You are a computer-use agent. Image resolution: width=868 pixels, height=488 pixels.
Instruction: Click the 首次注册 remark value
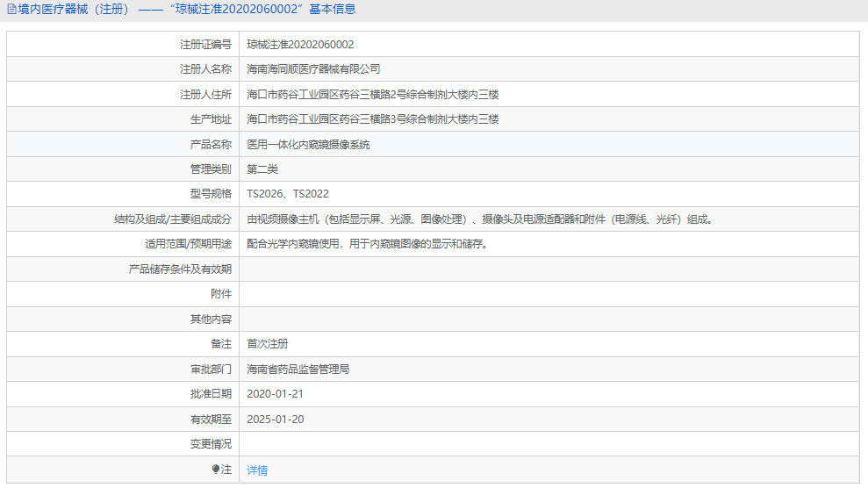pyautogui.click(x=268, y=343)
